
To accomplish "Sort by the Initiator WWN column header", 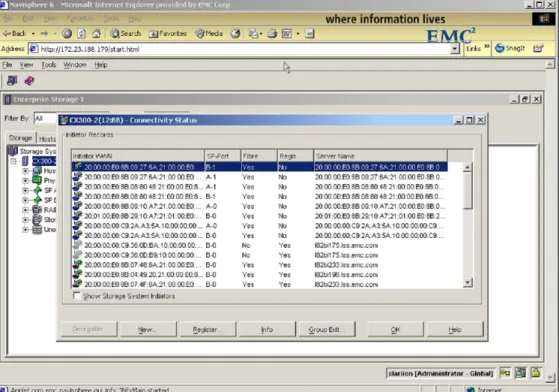I will click(x=138, y=156).
